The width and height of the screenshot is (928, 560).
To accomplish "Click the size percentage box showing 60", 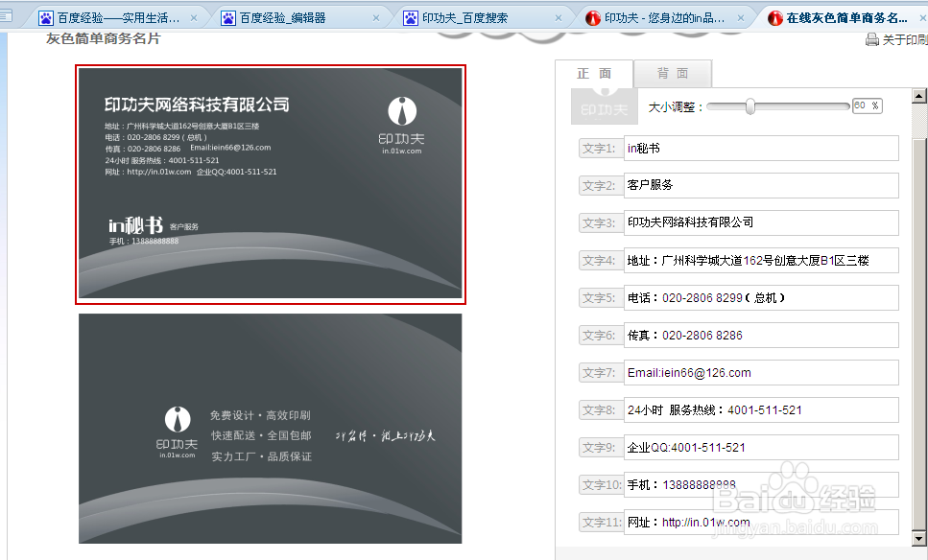I will [x=867, y=105].
